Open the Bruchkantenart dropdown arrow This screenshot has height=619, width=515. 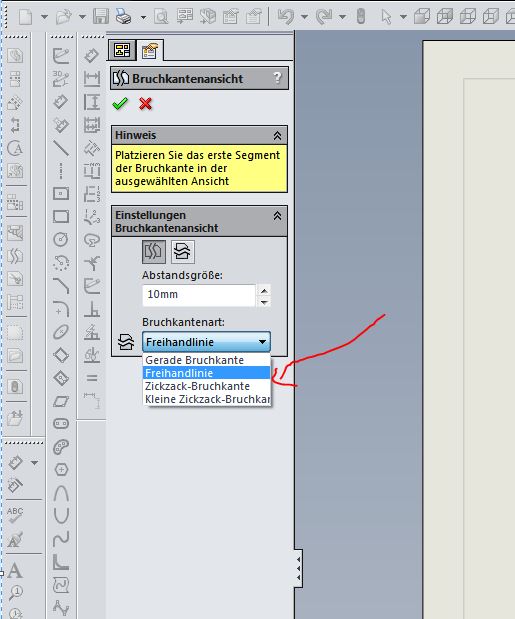(262, 342)
